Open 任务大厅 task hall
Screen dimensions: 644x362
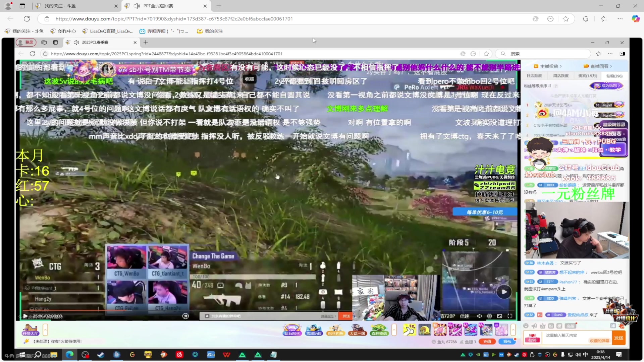[31, 330]
